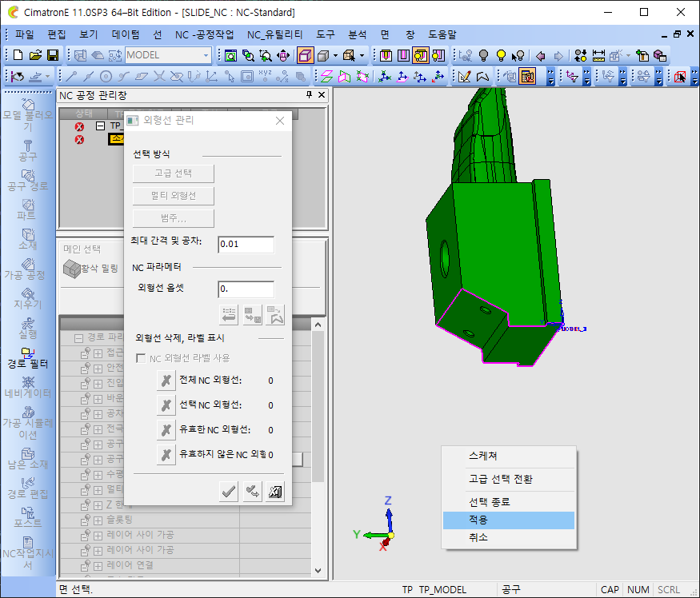Screen dimensions: 700x598
Task: Click delete X next to 전체 NC 외형선
Action: [166, 381]
